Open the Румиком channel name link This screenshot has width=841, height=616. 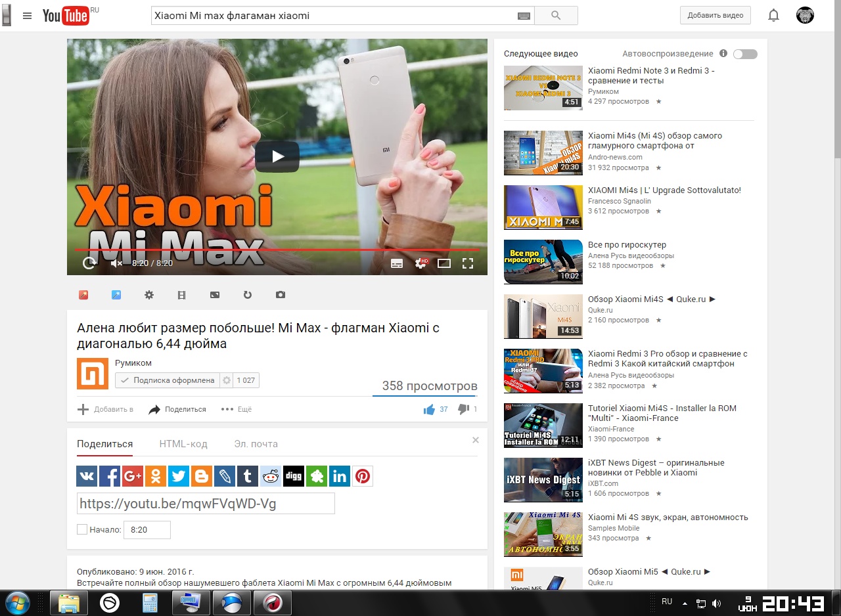[x=133, y=363]
